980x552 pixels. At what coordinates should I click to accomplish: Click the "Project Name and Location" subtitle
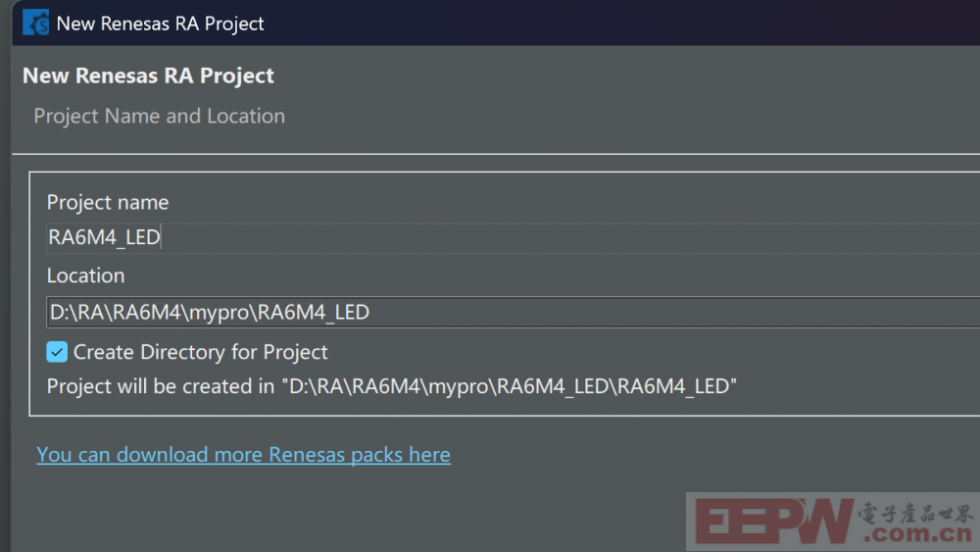(159, 116)
